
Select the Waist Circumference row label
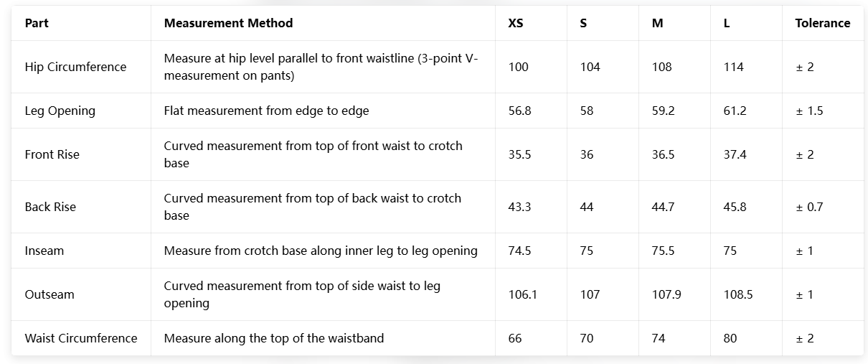pos(81,338)
